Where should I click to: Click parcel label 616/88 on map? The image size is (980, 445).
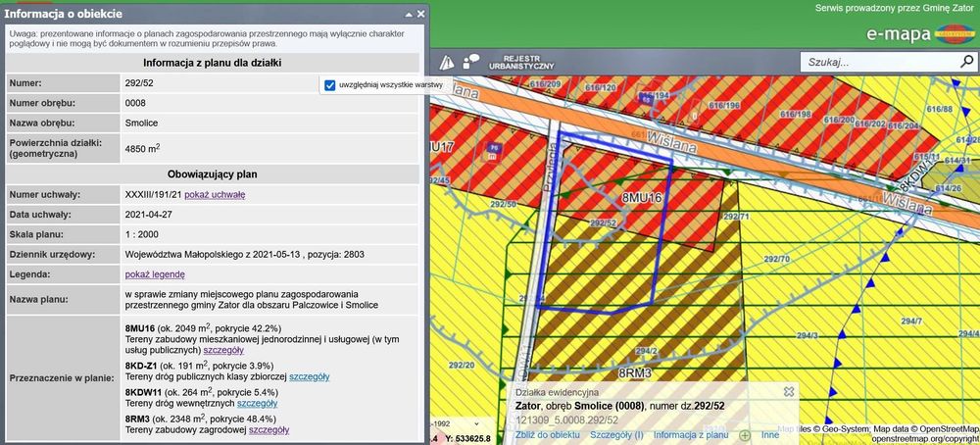pyautogui.click(x=940, y=110)
